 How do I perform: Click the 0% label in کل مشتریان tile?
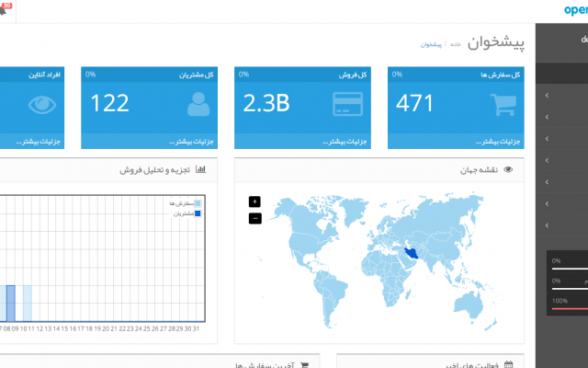90,75
